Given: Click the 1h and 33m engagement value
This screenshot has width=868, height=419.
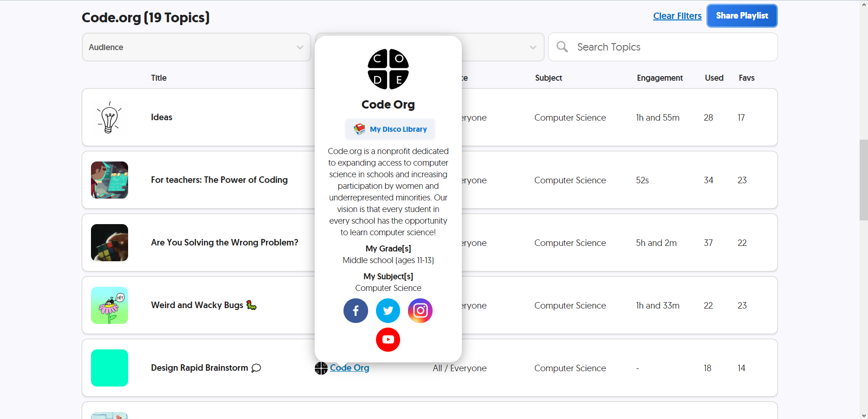Looking at the screenshot, I should 658,306.
